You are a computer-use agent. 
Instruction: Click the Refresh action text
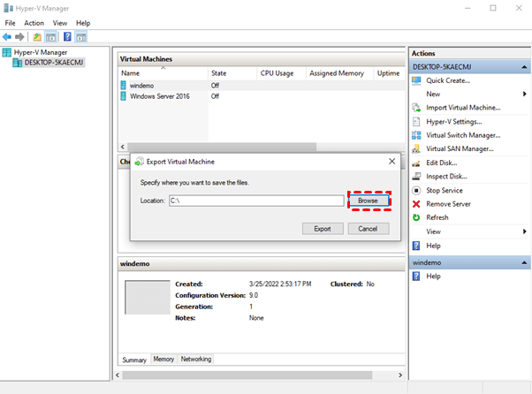(x=437, y=217)
